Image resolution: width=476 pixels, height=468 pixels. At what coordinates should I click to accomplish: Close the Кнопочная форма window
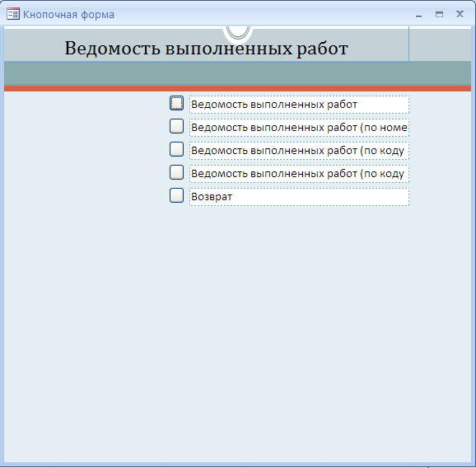pos(460,14)
